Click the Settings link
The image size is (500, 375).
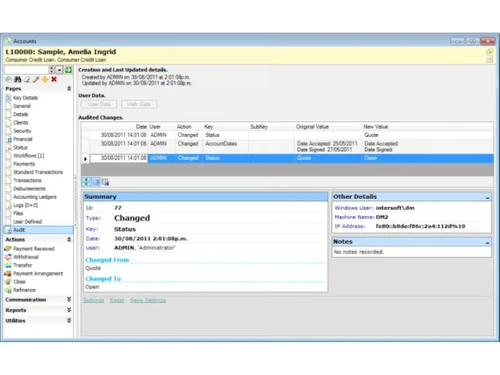[94, 300]
